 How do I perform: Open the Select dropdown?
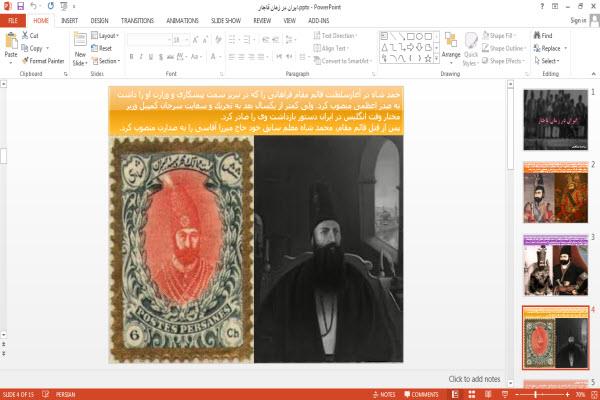(547, 61)
